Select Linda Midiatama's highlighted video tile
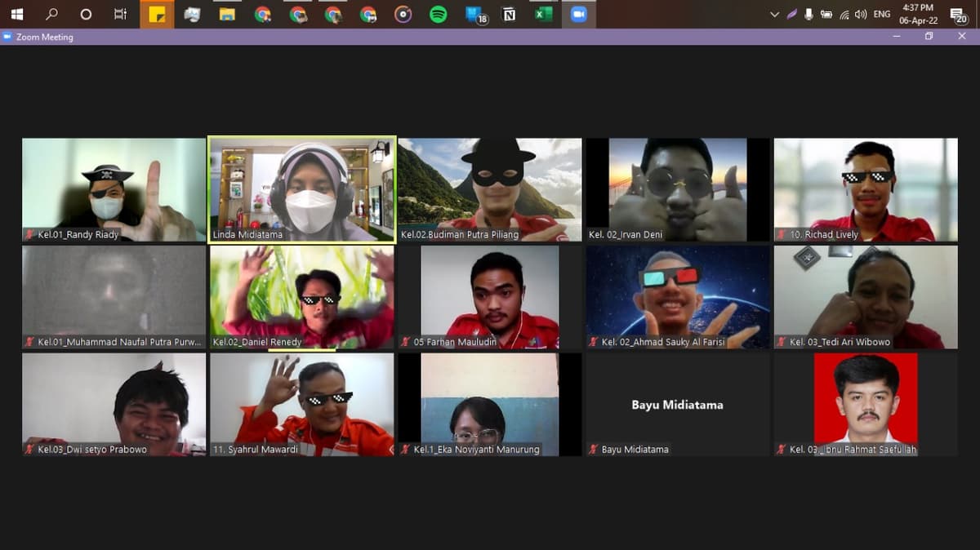Screen dimensions: 980x550 (x=302, y=189)
